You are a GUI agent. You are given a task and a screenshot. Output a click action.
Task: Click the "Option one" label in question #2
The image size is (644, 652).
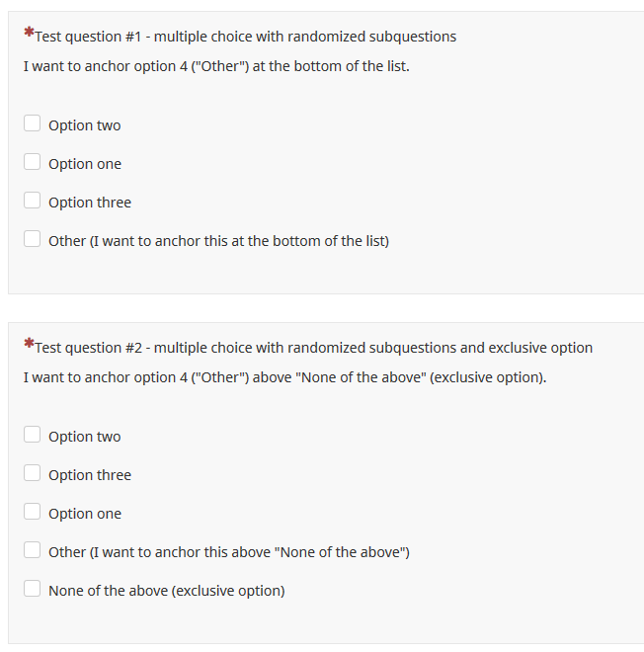tap(85, 514)
